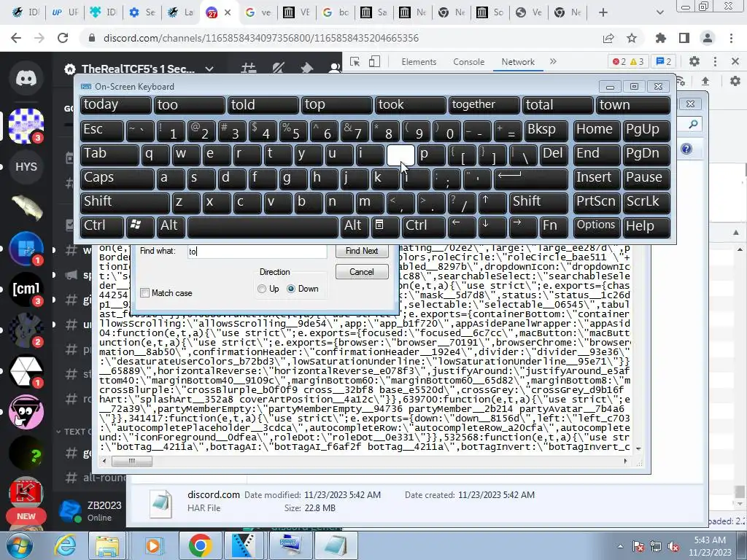Click Notepad vertical scrollbar down arrow
This screenshot has width=747, height=560.
pyautogui.click(x=638, y=448)
